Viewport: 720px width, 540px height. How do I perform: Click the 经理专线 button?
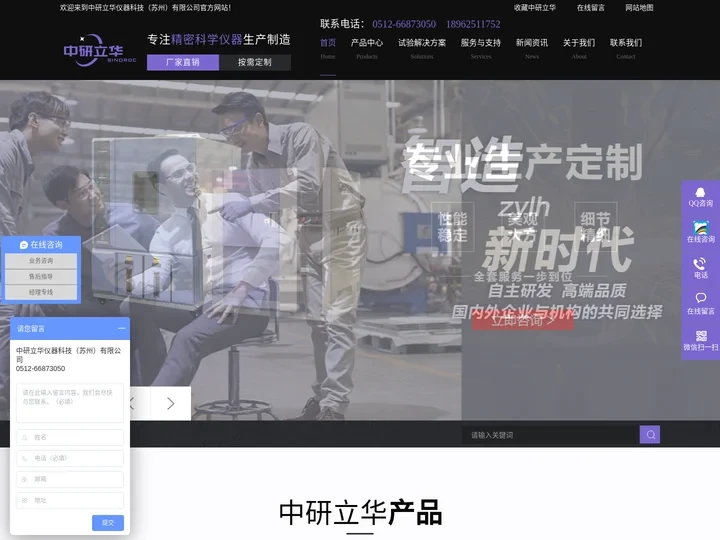(x=41, y=292)
